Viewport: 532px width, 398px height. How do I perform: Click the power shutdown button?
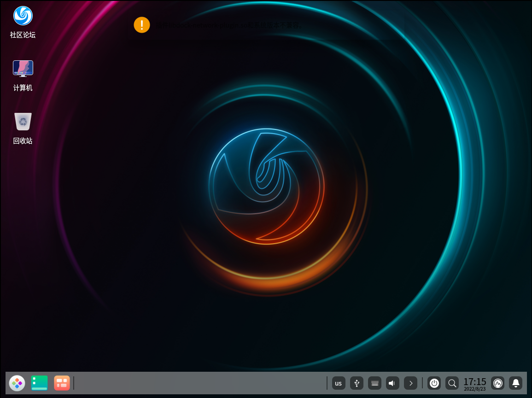click(x=434, y=383)
